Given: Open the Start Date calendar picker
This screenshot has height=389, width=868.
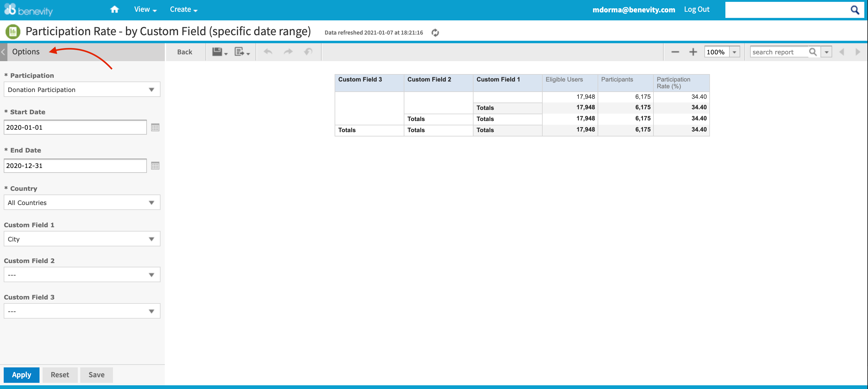Looking at the screenshot, I should 155,128.
